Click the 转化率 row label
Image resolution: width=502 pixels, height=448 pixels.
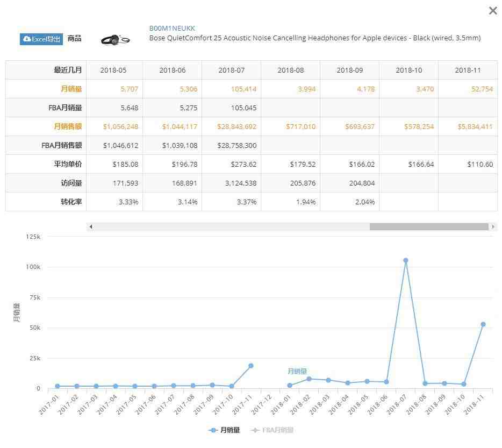(x=71, y=202)
